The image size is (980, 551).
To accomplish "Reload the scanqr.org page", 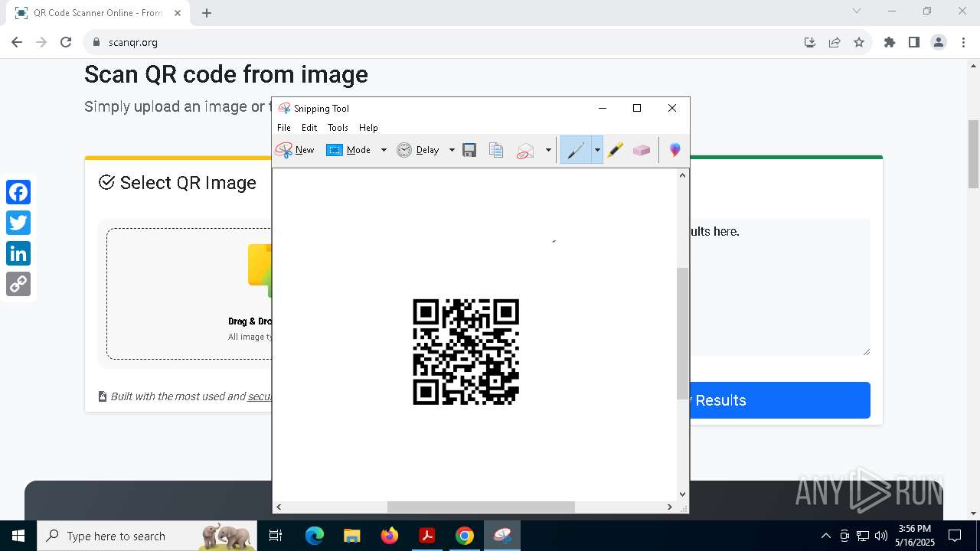I will (66, 42).
